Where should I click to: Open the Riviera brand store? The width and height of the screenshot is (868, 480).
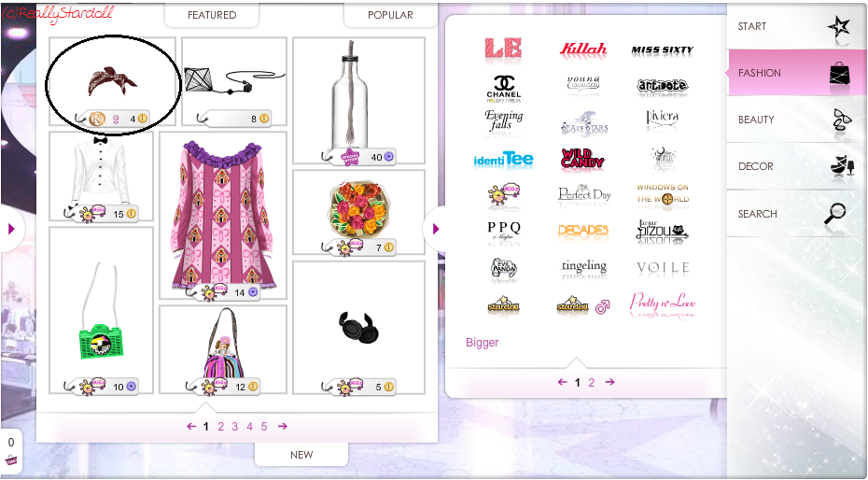662,118
